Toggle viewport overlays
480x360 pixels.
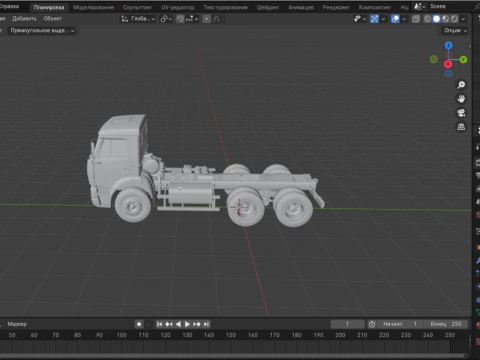395,19
